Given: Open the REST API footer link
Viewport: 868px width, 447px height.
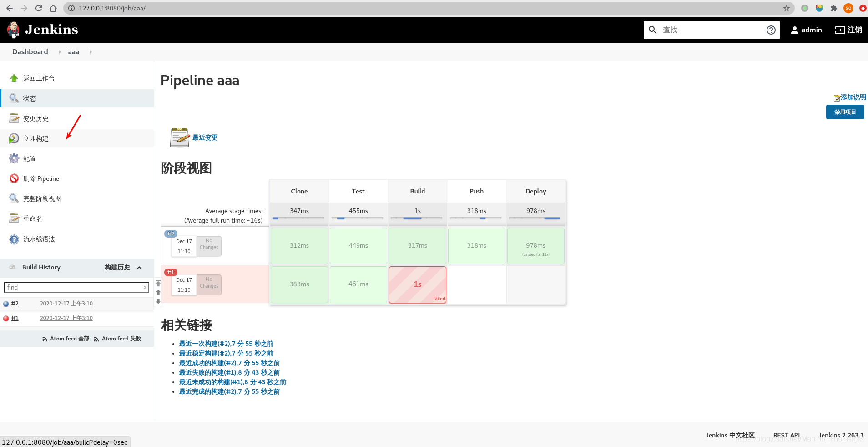Looking at the screenshot, I should pos(787,435).
